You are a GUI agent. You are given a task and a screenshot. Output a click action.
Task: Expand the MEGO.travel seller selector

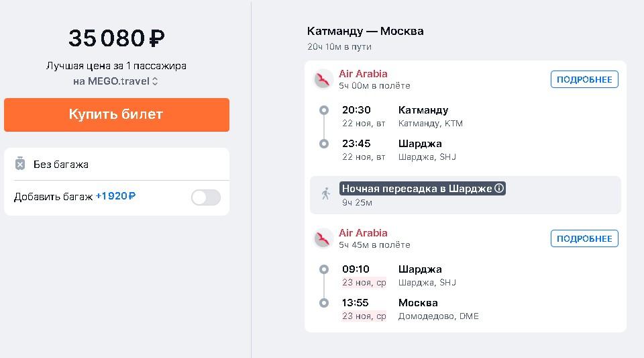click(x=115, y=81)
